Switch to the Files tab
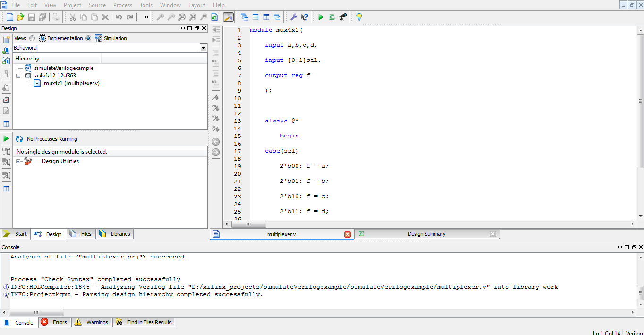Viewport: 644px width, 335px height. click(81, 234)
